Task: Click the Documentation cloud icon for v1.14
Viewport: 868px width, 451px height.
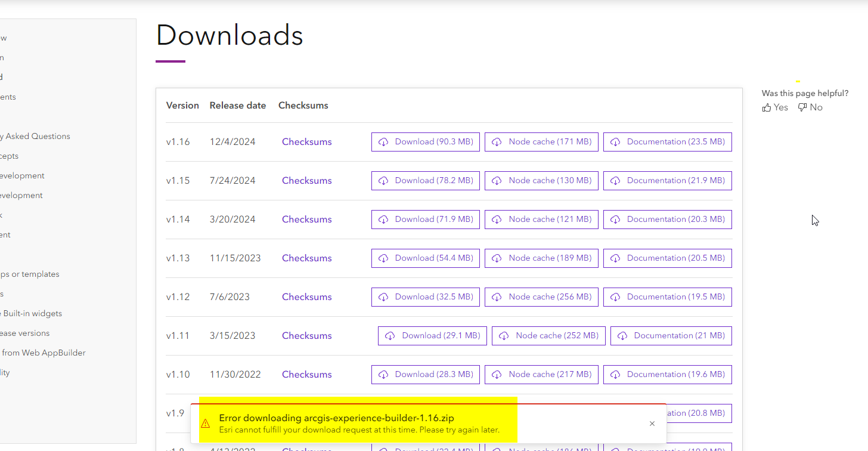Action: click(615, 219)
